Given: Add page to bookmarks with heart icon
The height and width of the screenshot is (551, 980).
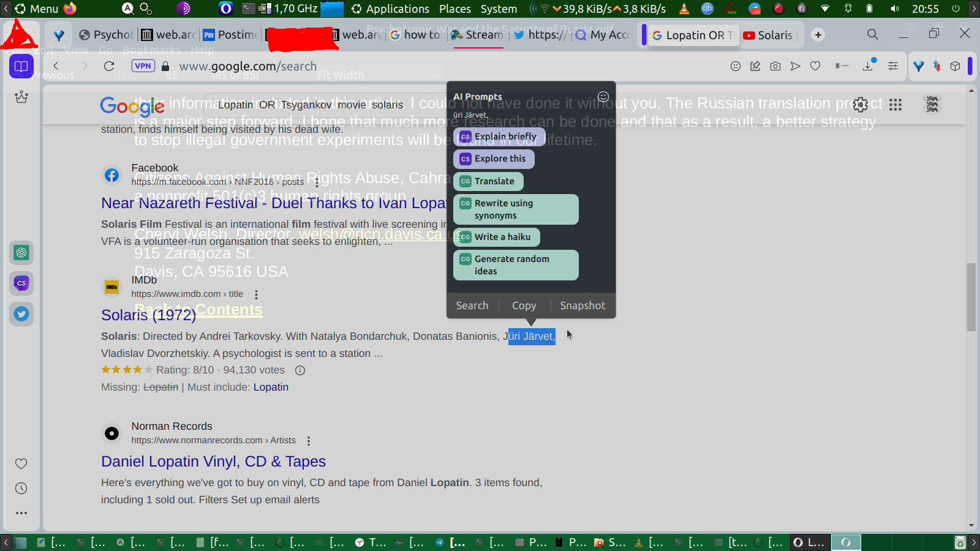Looking at the screenshot, I should [x=815, y=66].
